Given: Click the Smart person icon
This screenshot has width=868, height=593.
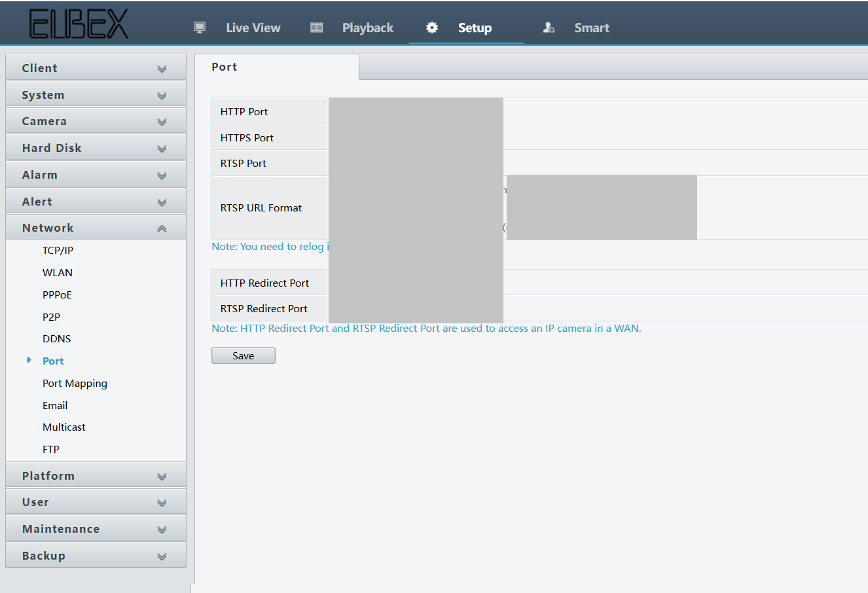Looking at the screenshot, I should click(549, 27).
